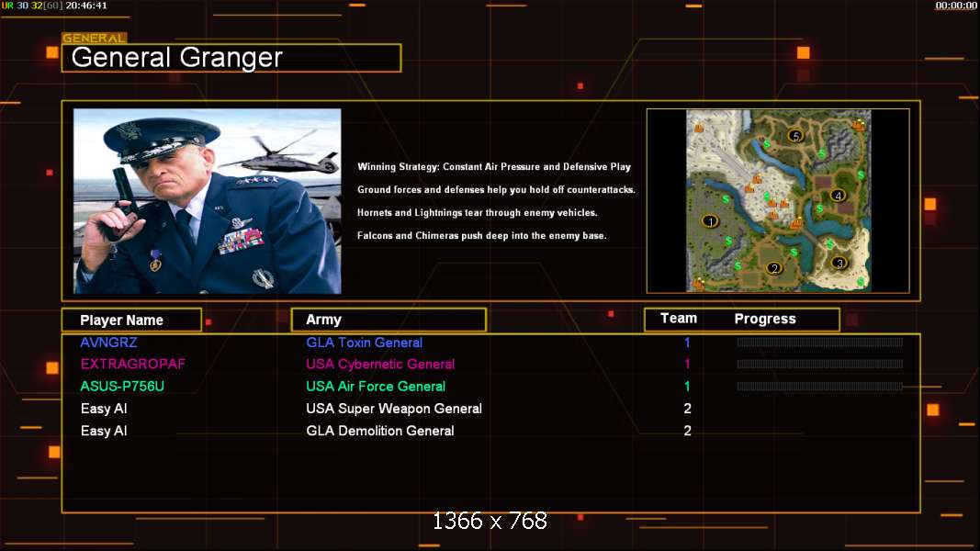Click the 00:00:00 game timer

[x=955, y=6]
